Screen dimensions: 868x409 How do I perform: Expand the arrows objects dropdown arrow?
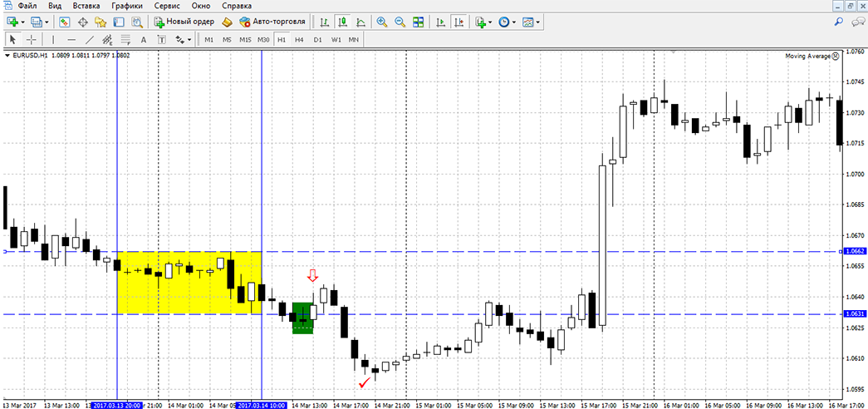[x=190, y=39]
